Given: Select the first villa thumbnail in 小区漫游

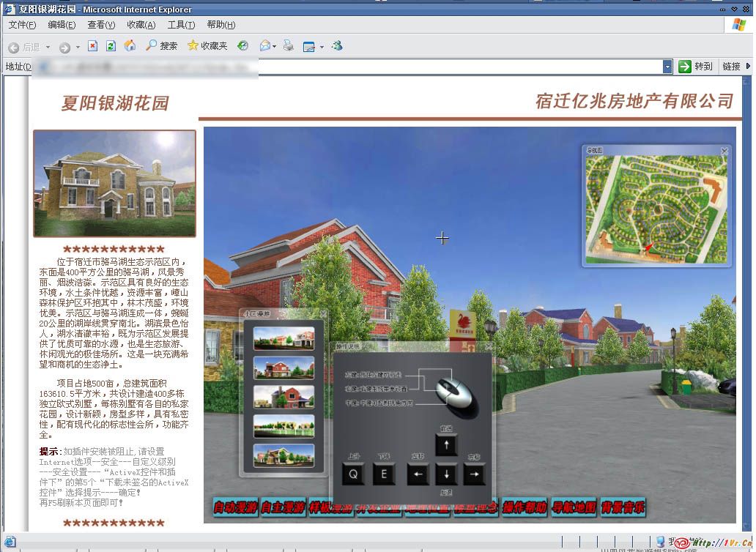Looking at the screenshot, I should point(283,338).
